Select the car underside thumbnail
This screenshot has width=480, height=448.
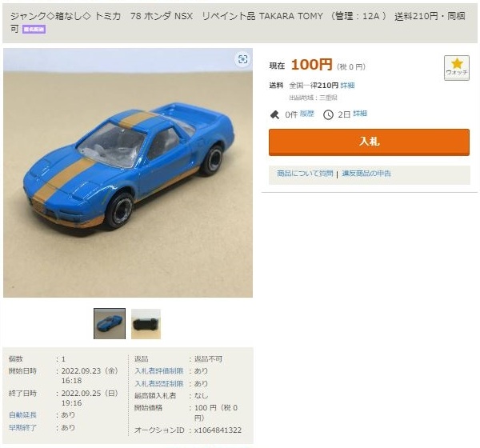[146, 324]
